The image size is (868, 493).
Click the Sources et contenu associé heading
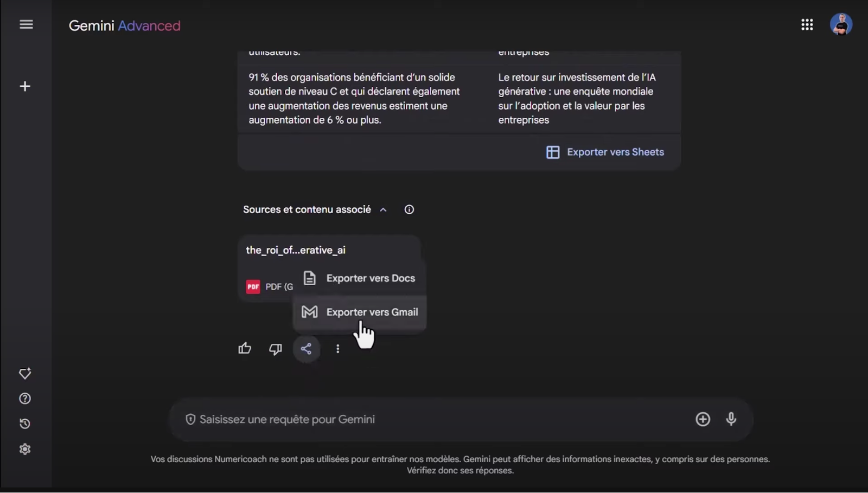click(307, 210)
